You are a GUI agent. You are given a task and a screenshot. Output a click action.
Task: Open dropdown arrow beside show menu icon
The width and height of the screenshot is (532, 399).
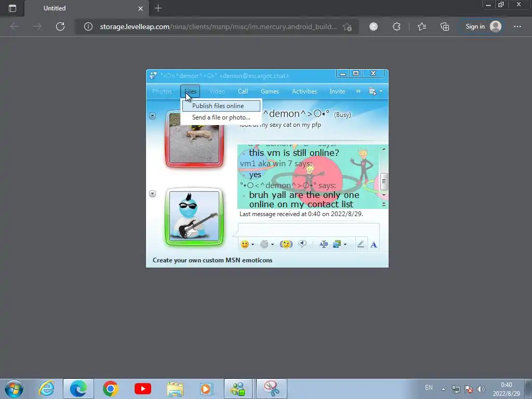point(381,91)
